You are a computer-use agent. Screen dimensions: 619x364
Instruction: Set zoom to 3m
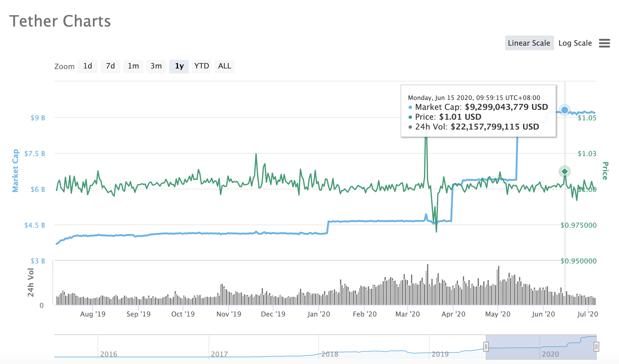tap(156, 66)
